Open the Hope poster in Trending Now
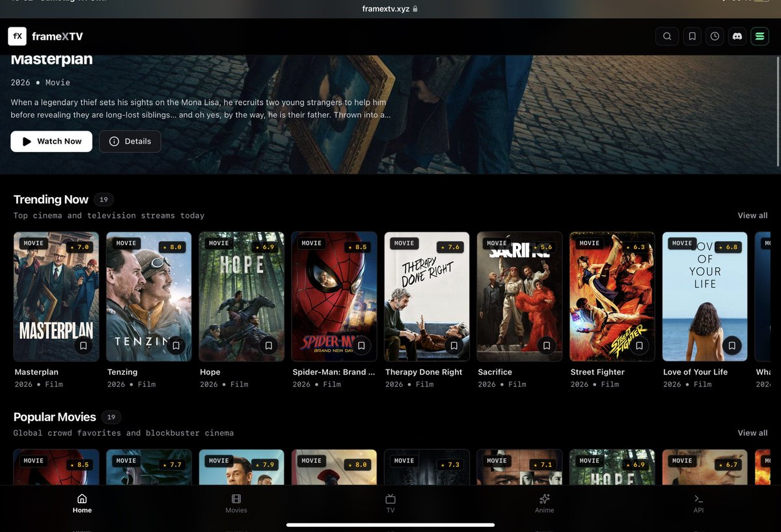Viewport: 781px width, 532px height. tap(241, 297)
